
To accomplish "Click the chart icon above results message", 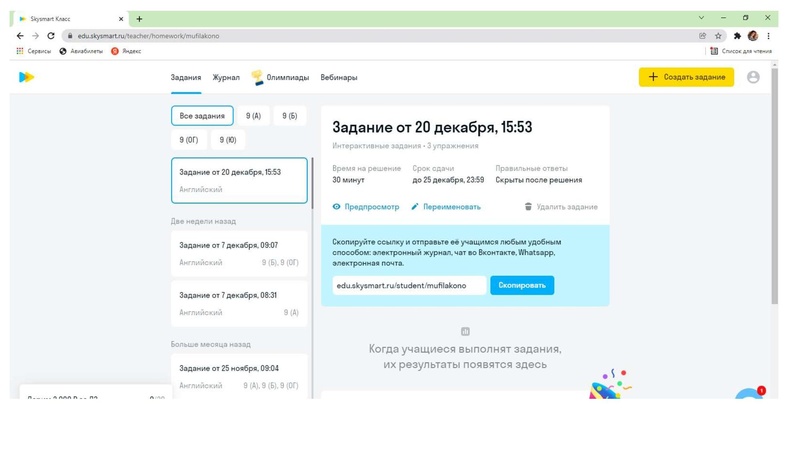I will click(x=465, y=332).
